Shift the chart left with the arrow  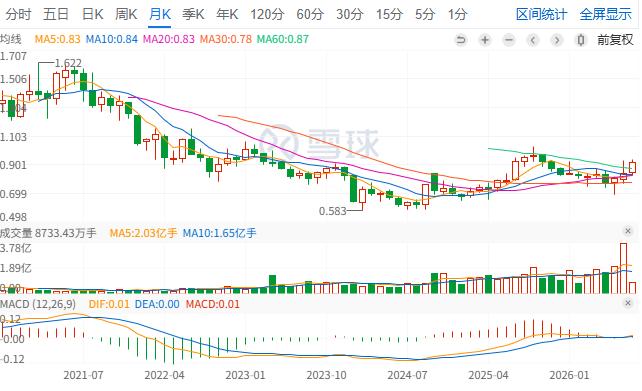coord(533,40)
